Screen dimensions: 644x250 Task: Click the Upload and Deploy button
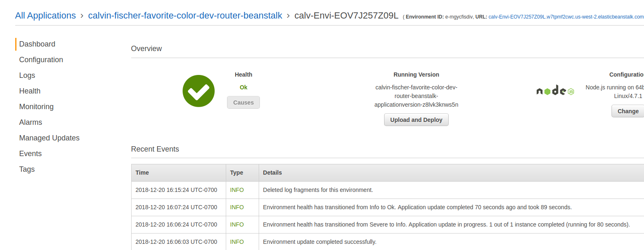click(416, 120)
